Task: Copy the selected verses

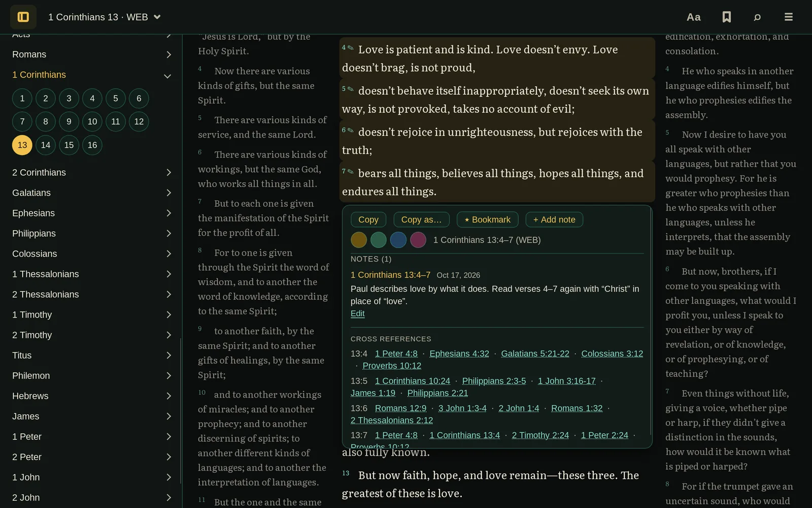Action: (368, 219)
